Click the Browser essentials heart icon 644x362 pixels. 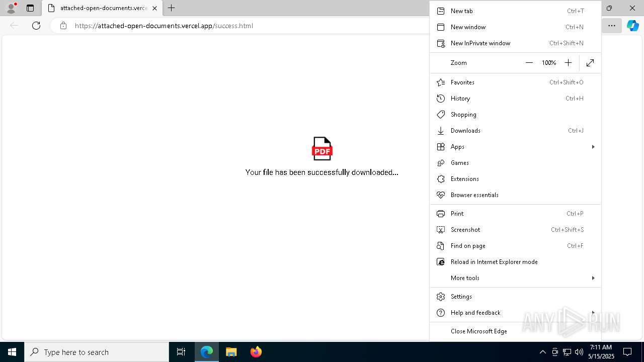click(441, 195)
